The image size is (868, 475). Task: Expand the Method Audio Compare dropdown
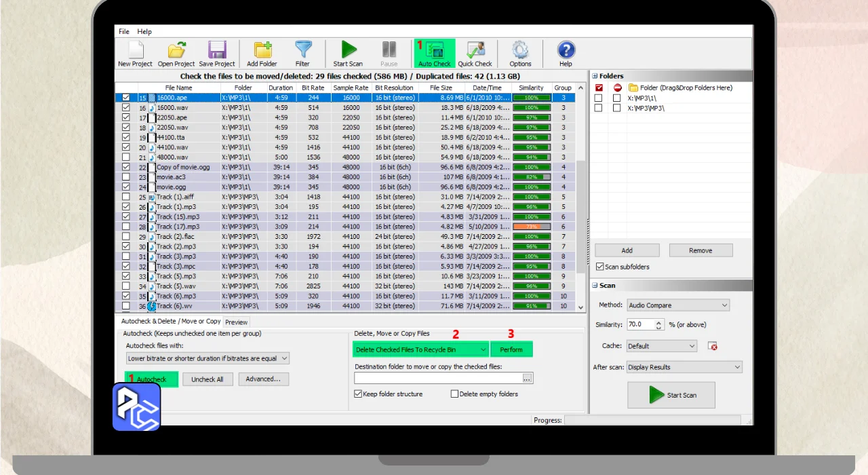pyautogui.click(x=678, y=305)
